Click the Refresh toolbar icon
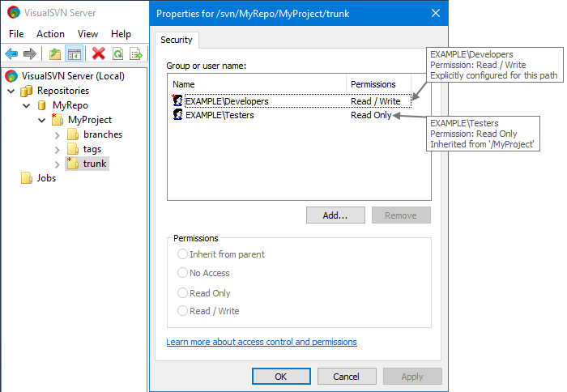This screenshot has height=392, width=567. click(x=118, y=54)
